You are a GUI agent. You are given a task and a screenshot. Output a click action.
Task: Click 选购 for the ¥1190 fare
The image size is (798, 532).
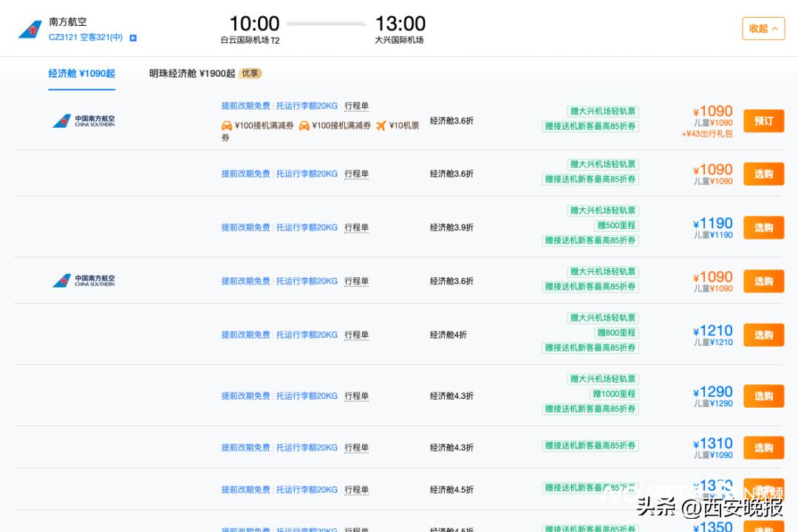763,228
